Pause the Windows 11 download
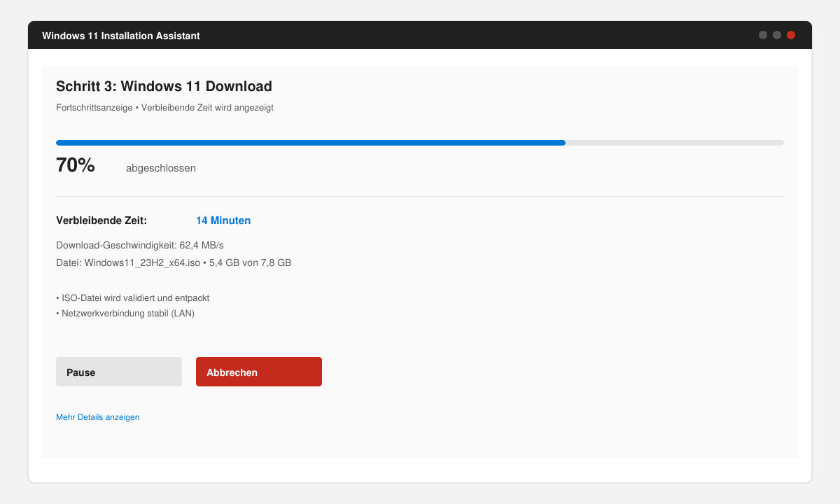Screen dimensions: 840x504 [x=119, y=372]
